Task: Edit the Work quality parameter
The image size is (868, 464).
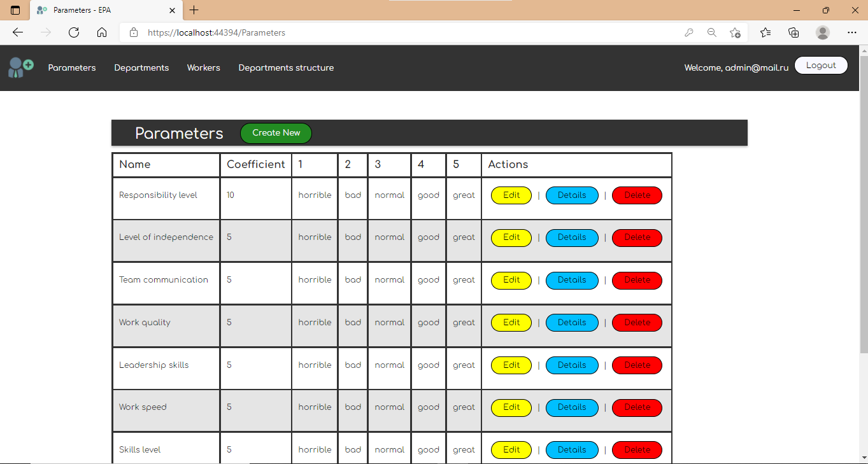Action: pyautogui.click(x=511, y=323)
